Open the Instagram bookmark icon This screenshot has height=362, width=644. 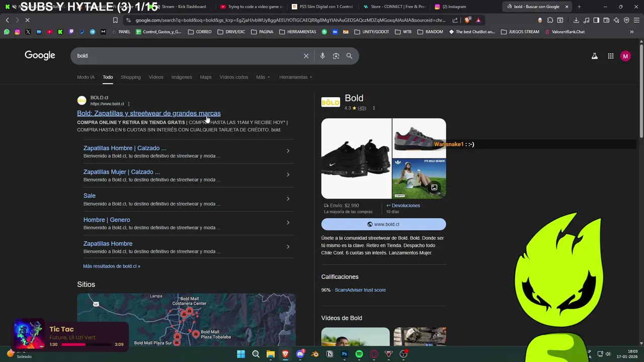tap(17, 32)
